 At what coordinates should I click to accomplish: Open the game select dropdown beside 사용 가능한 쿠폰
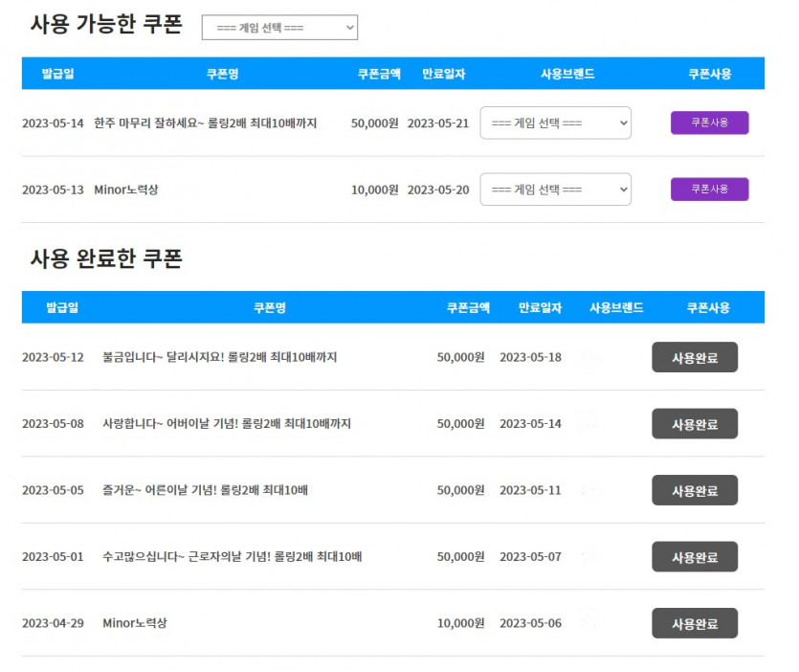pos(279,28)
